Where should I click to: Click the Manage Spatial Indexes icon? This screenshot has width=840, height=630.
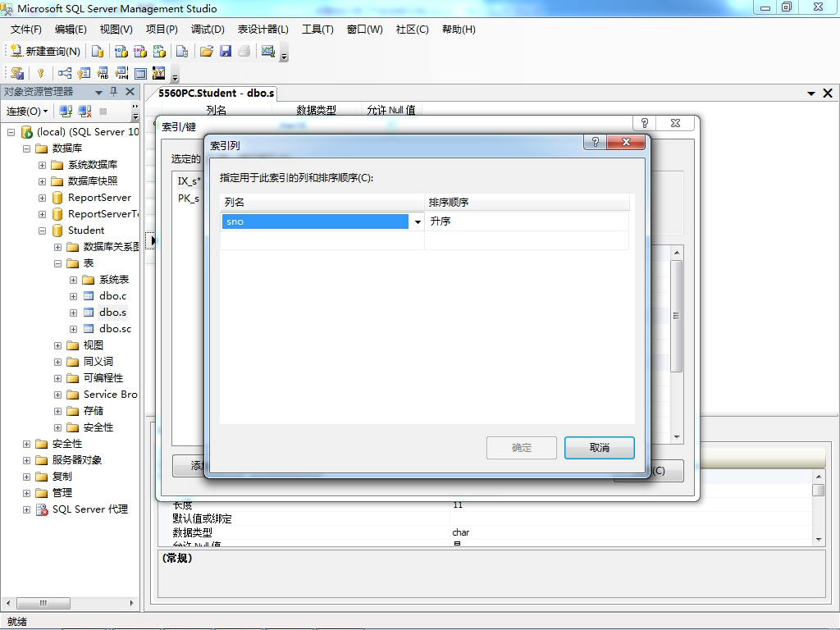(159, 73)
